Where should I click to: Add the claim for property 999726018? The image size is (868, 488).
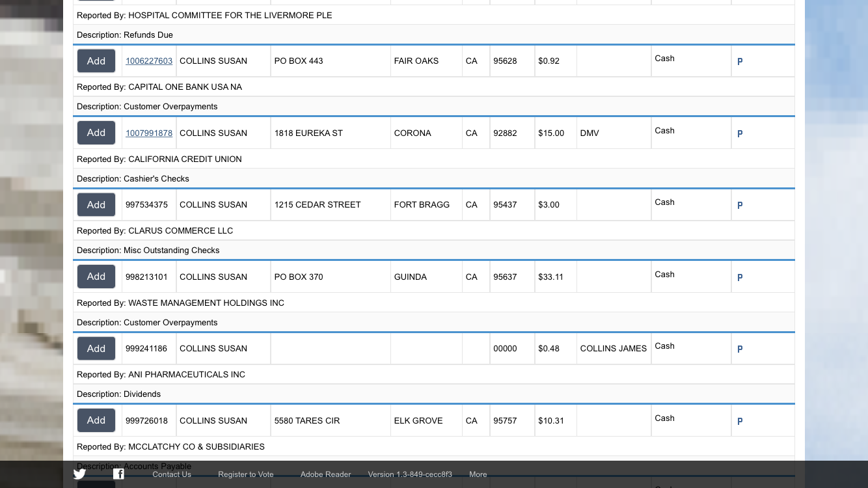[96, 420]
